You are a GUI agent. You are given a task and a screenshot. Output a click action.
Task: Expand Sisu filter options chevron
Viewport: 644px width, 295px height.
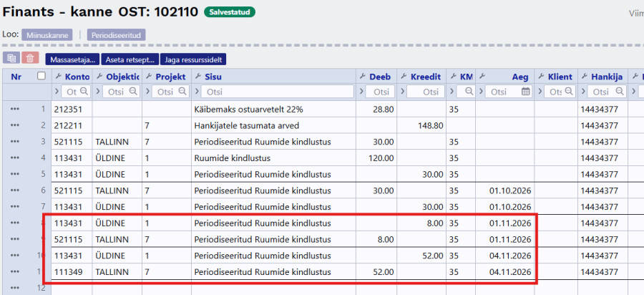(x=197, y=92)
